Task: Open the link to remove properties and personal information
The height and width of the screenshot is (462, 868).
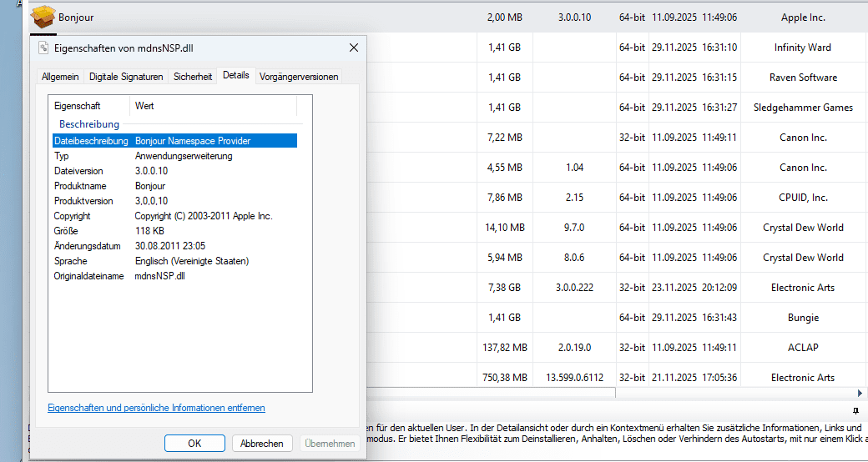Action: point(156,408)
